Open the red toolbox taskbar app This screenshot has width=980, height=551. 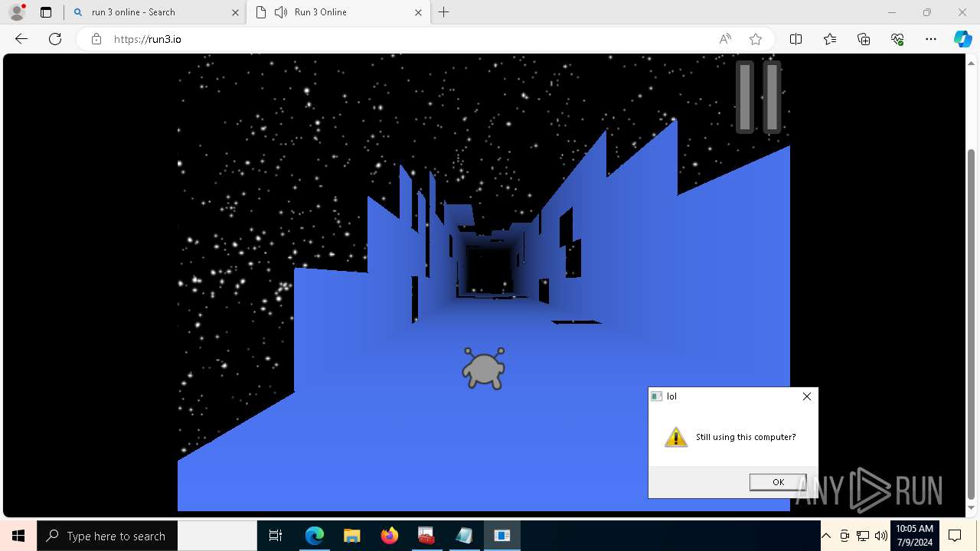[426, 536]
